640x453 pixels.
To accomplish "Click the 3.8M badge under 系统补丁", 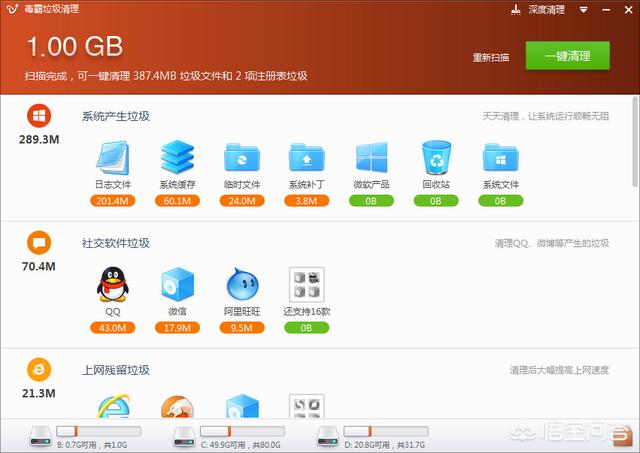I will pos(307,201).
